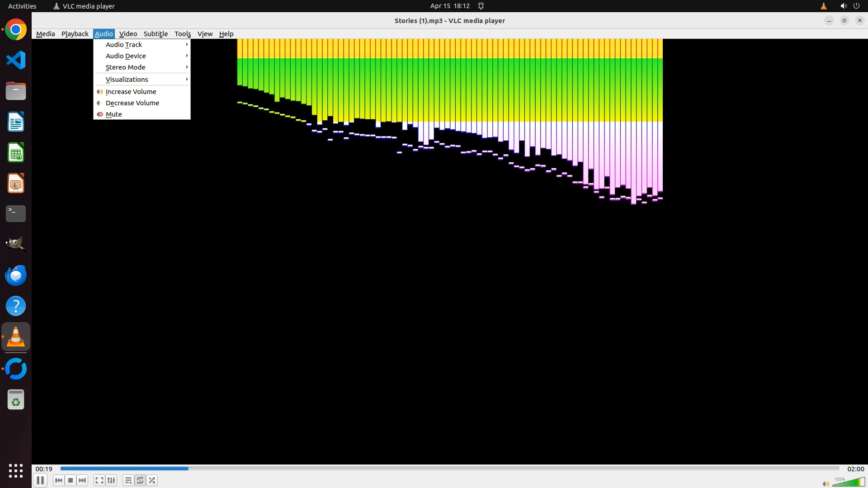Viewport: 868px width, 488px height.
Task: Mute audio via the bottom speaker icon
Action: (826, 484)
